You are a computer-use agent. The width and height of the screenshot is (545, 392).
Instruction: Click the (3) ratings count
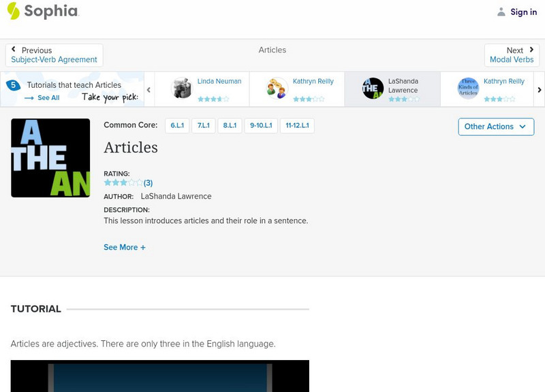coord(146,182)
